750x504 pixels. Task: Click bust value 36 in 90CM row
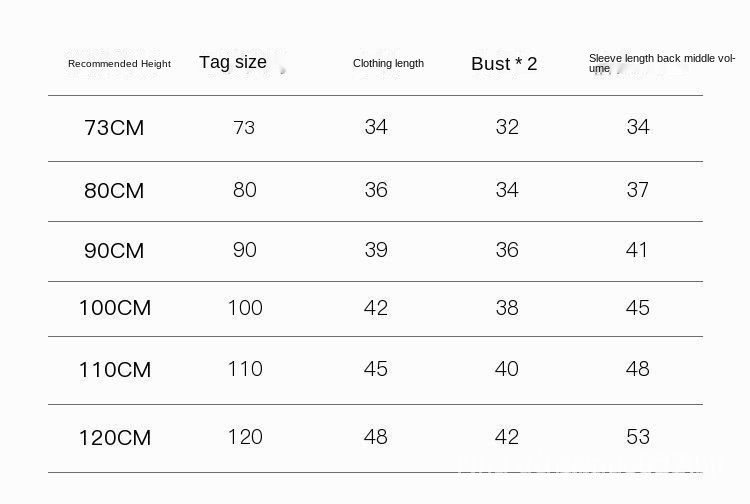click(x=507, y=250)
